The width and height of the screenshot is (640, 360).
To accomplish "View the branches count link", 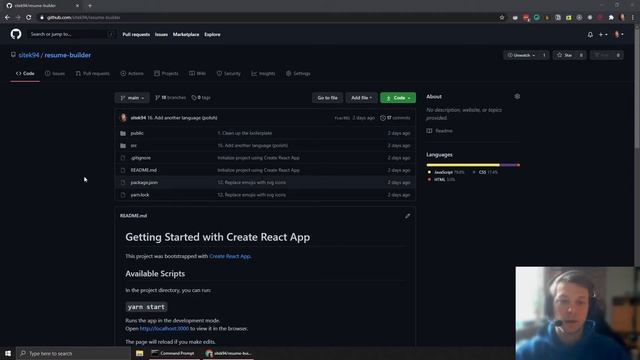I will [170, 98].
